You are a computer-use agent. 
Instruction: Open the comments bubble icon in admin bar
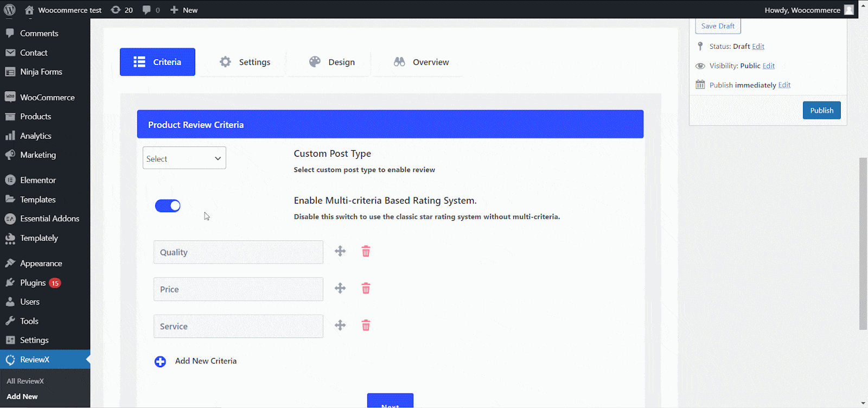click(146, 10)
